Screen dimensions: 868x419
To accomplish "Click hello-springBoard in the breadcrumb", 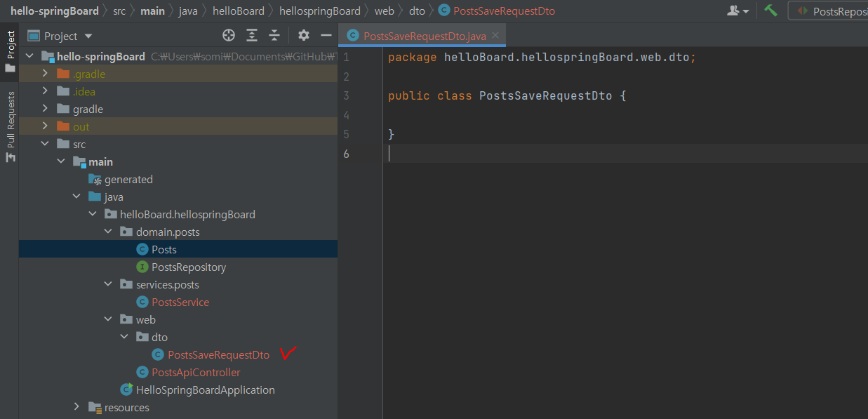I will (x=54, y=11).
